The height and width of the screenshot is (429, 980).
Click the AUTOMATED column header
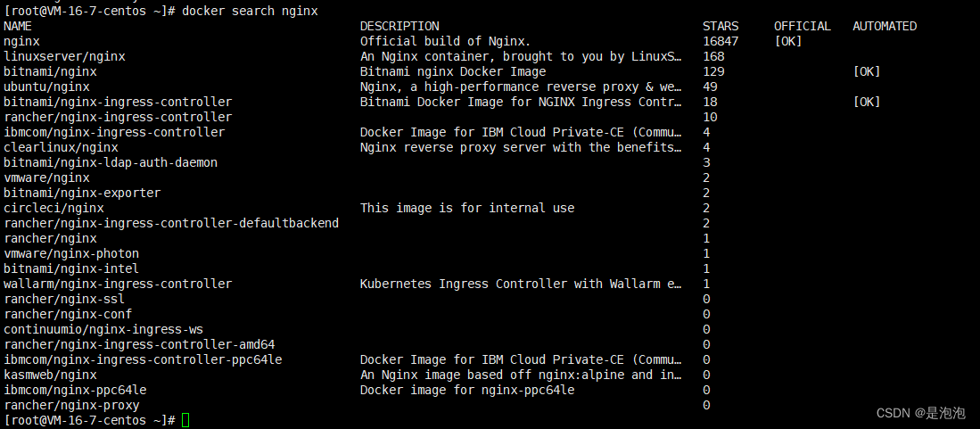coord(884,27)
